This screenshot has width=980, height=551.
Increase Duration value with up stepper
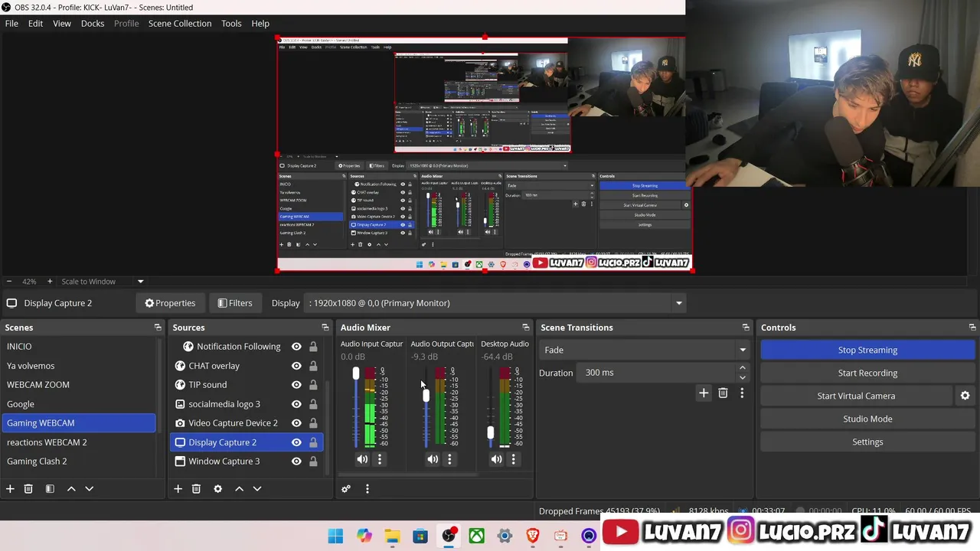point(742,368)
